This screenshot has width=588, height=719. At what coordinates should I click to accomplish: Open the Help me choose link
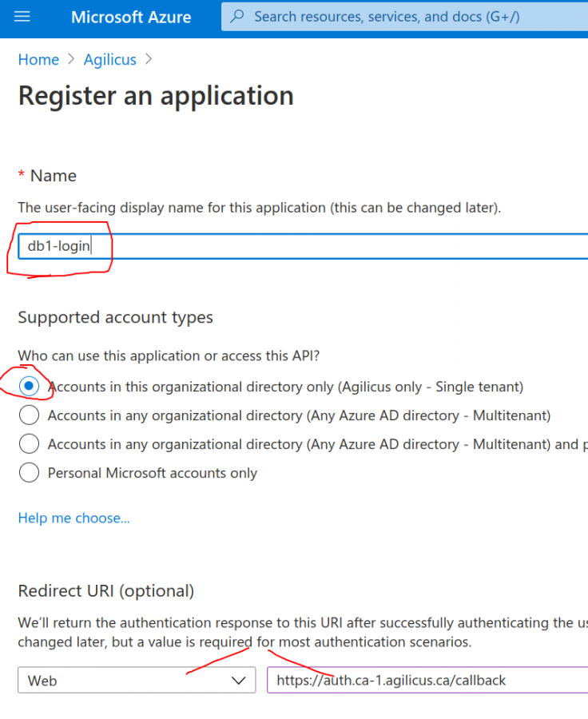pyautogui.click(x=73, y=518)
